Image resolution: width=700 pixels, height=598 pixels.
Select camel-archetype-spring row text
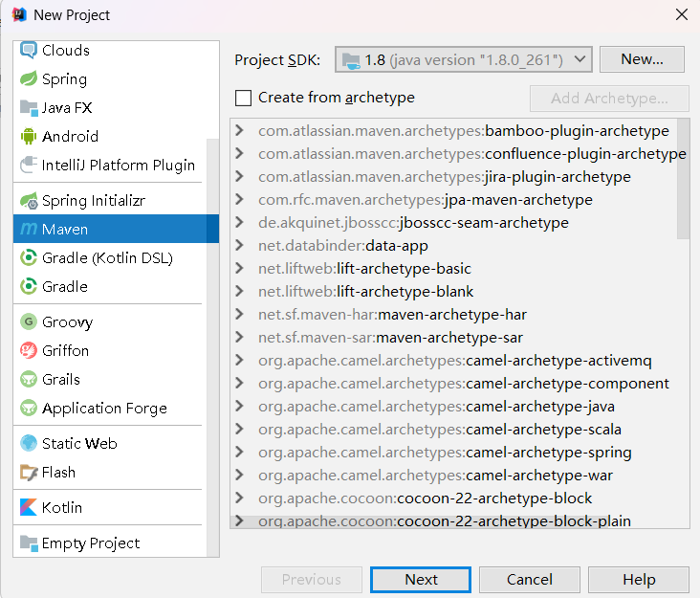tap(445, 453)
